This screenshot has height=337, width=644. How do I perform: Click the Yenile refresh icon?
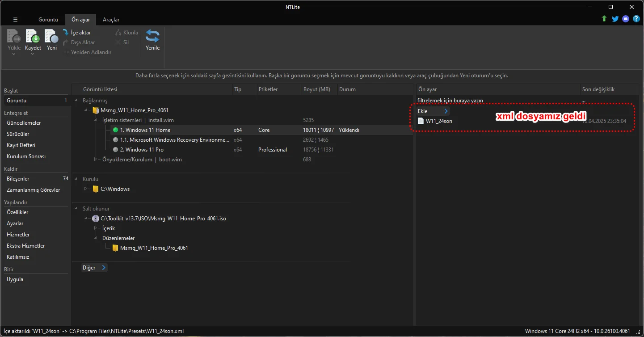point(152,37)
